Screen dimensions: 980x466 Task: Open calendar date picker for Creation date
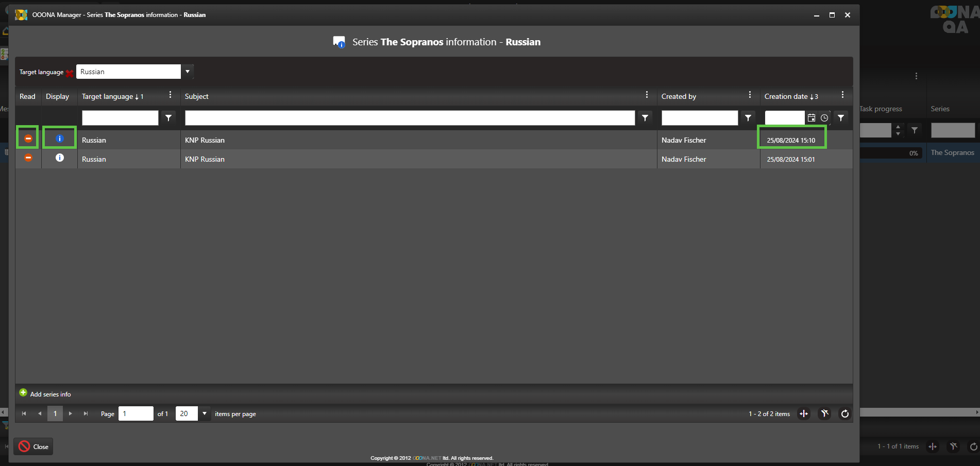click(x=812, y=118)
